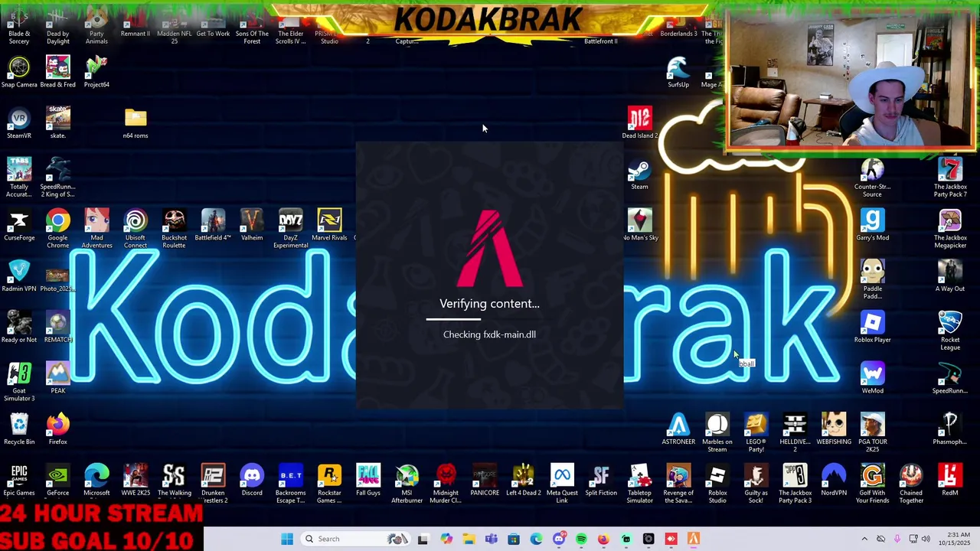Image resolution: width=980 pixels, height=551 pixels.
Task: Open the Rocket League icon
Action: (x=950, y=331)
